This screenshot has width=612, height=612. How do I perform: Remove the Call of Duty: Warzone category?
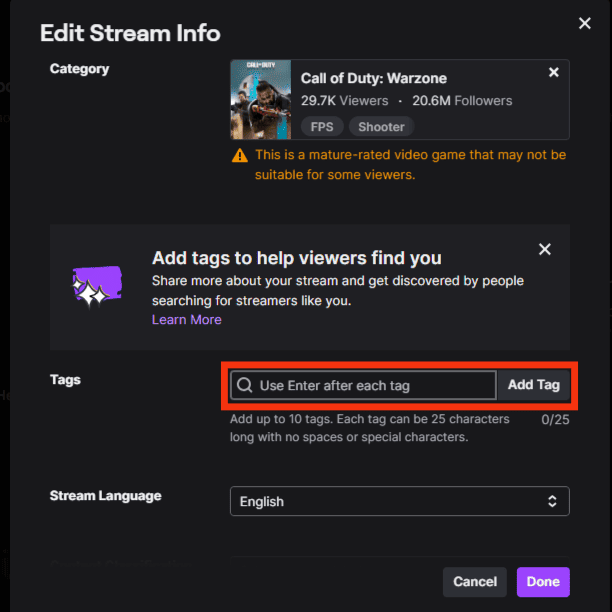click(553, 72)
